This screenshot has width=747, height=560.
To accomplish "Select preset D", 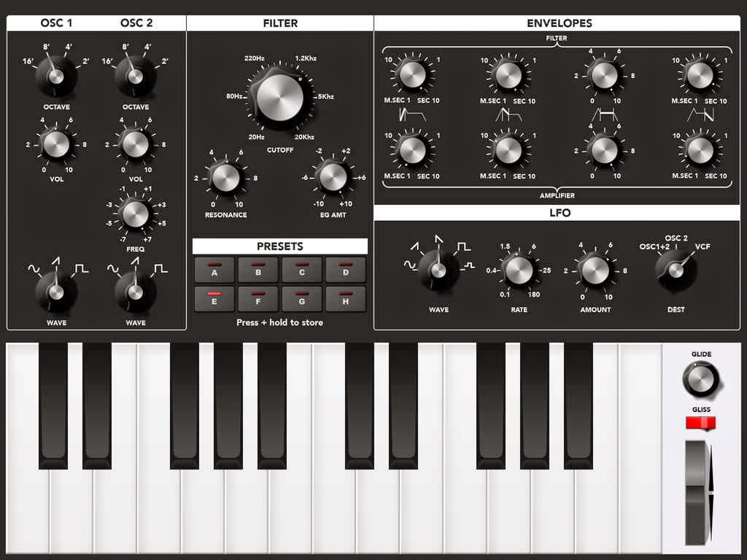I will 346,270.
